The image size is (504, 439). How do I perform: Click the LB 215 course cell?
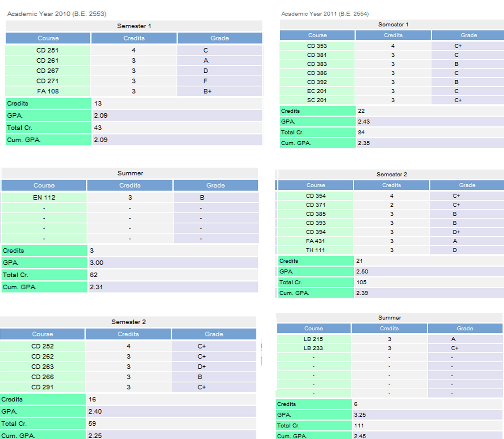coord(313,339)
